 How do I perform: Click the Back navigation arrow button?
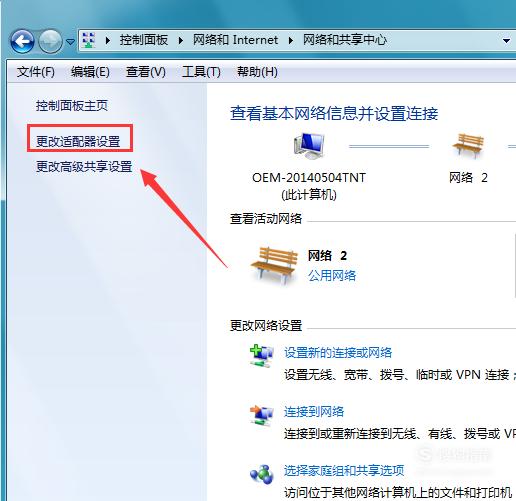click(22, 41)
